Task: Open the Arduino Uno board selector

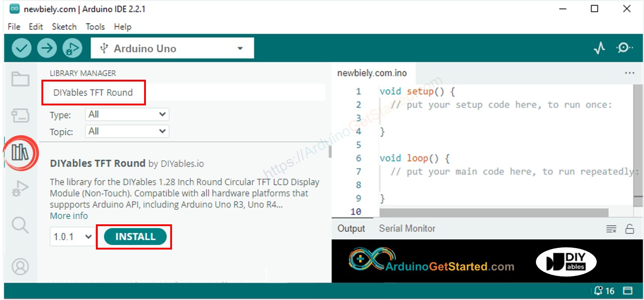Action: (172, 48)
